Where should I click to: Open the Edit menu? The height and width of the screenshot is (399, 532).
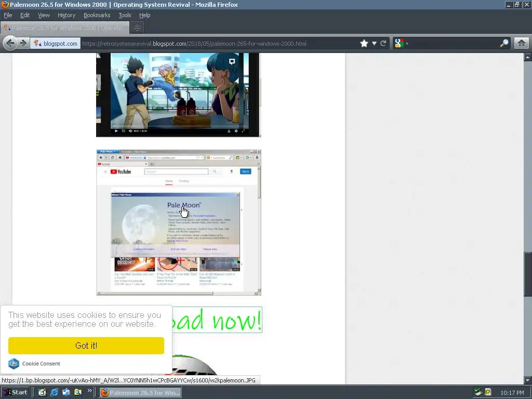(x=25, y=15)
